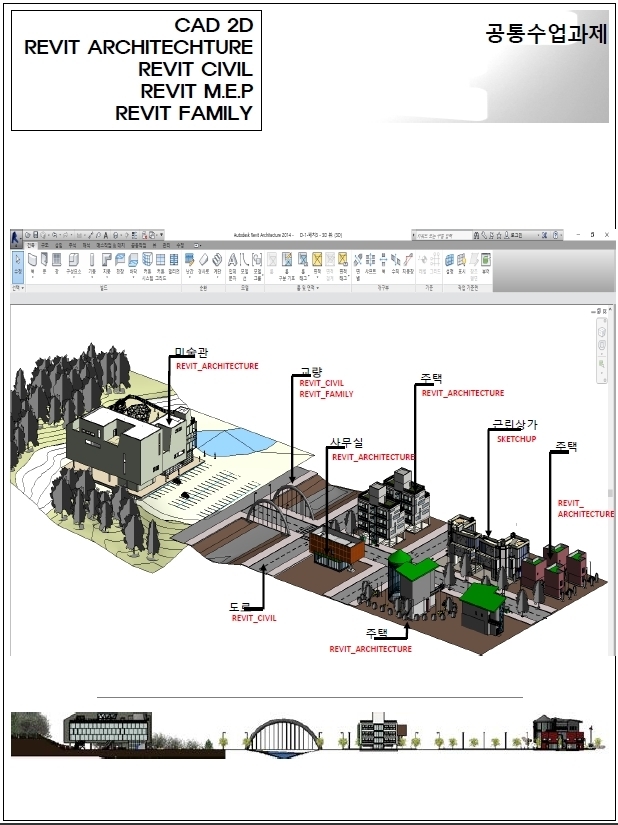Switch to the Structure (구조) ribbon tab
Image resolution: width=618 pixels, height=825 pixels.
click(x=45, y=245)
